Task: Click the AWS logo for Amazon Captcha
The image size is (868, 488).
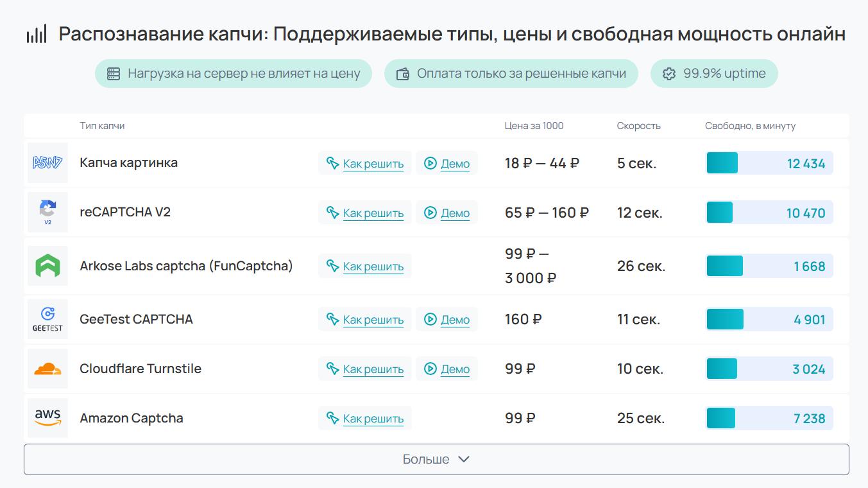Action: (x=47, y=417)
